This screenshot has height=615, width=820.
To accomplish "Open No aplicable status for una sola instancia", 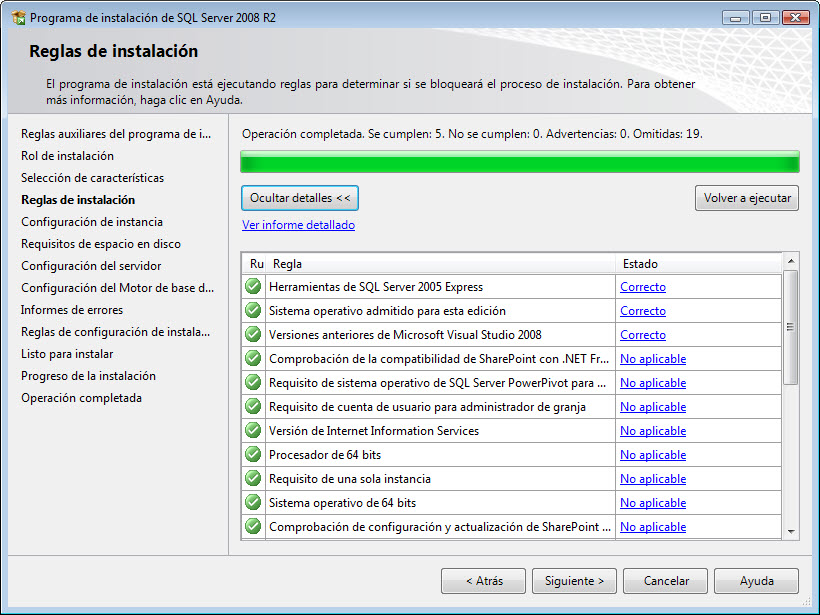I will [x=653, y=480].
